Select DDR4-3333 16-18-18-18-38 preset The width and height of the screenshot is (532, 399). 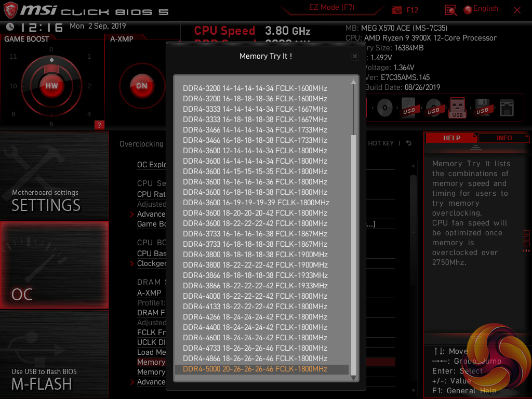(255, 119)
